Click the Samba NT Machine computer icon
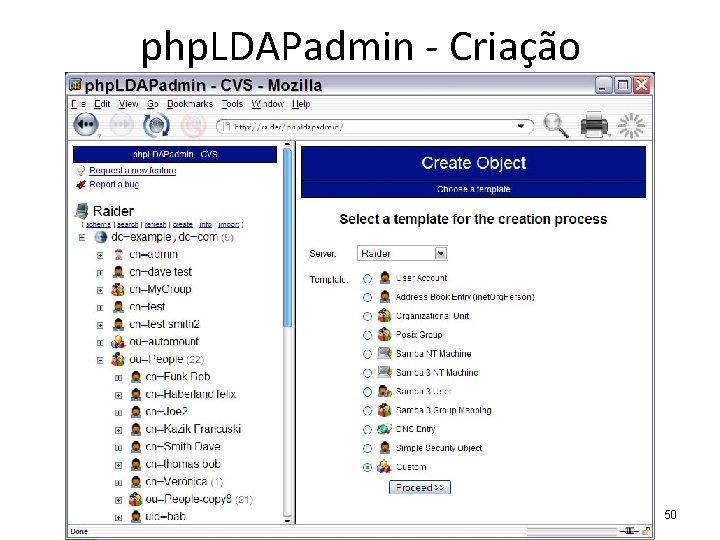The height and width of the screenshot is (540, 720). coord(384,353)
